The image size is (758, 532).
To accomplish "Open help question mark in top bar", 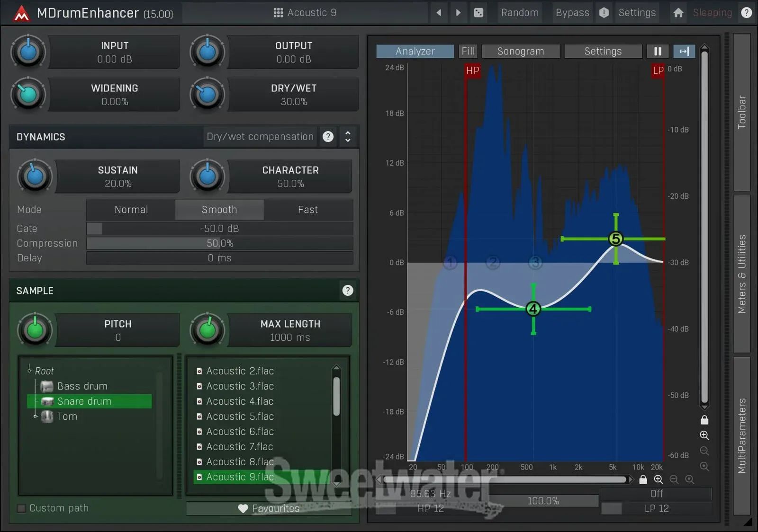I will pyautogui.click(x=747, y=13).
